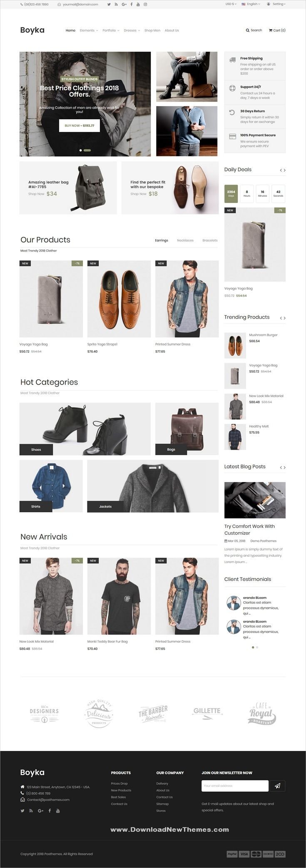Open the shopping Cart icon
The image size is (306, 868).
click(271, 30)
